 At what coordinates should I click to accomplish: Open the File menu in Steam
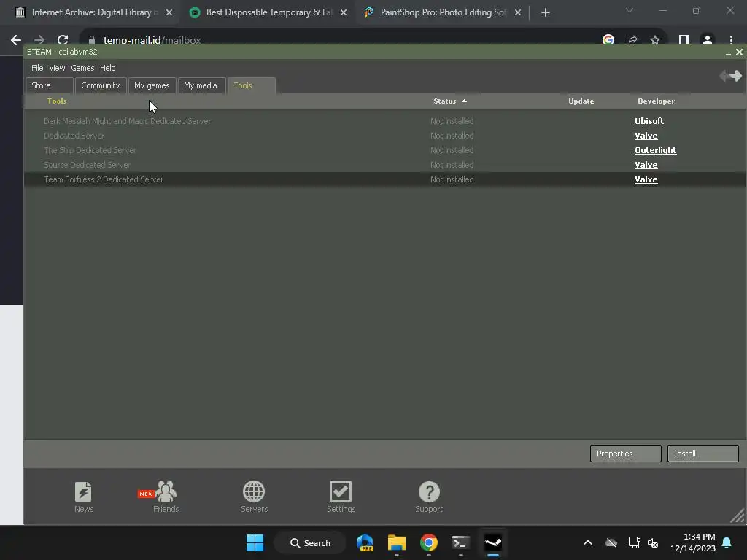coord(37,68)
